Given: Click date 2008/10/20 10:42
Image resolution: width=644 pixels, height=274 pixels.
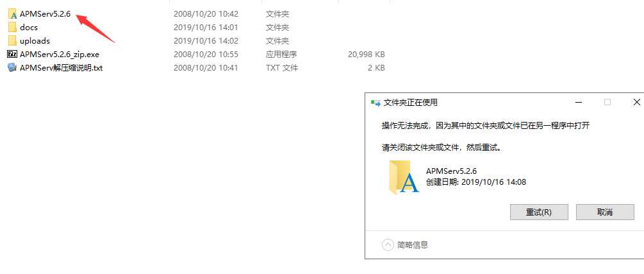Looking at the screenshot, I should 206,14.
